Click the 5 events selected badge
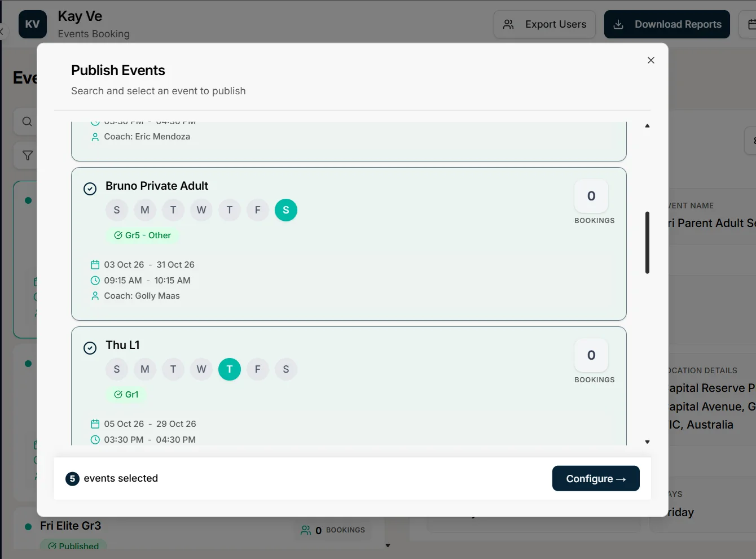Viewport: 756px width, 559px height. (72, 479)
